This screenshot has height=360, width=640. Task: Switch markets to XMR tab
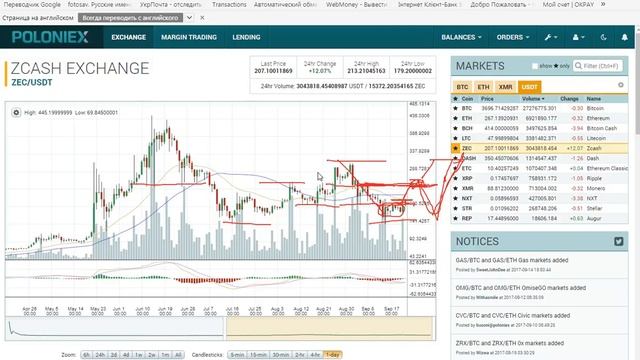[x=505, y=87]
